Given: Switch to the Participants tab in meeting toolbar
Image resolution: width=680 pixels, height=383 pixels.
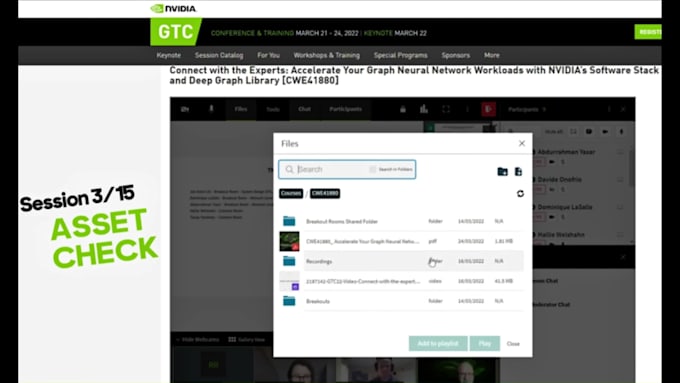Looking at the screenshot, I should coord(345,109).
